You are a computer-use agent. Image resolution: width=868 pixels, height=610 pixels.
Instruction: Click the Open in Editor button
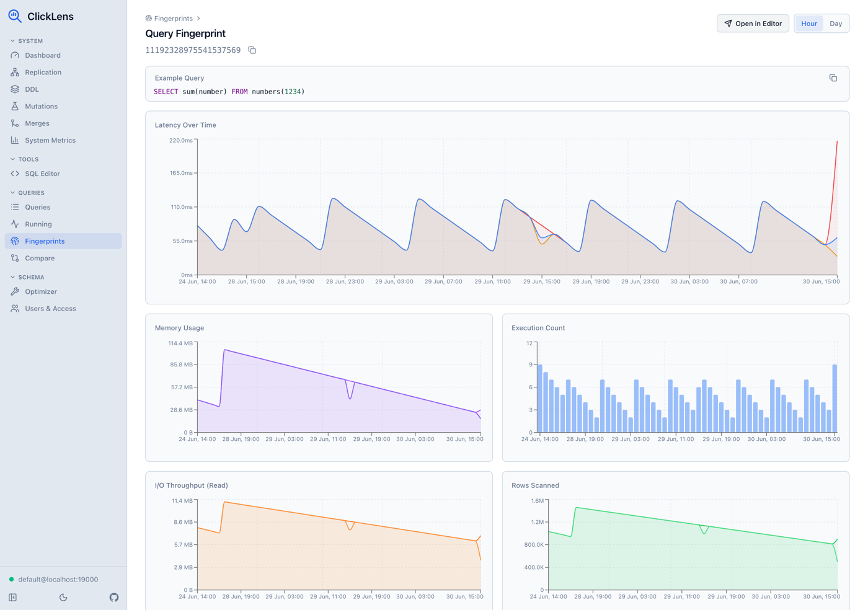pyautogui.click(x=753, y=24)
